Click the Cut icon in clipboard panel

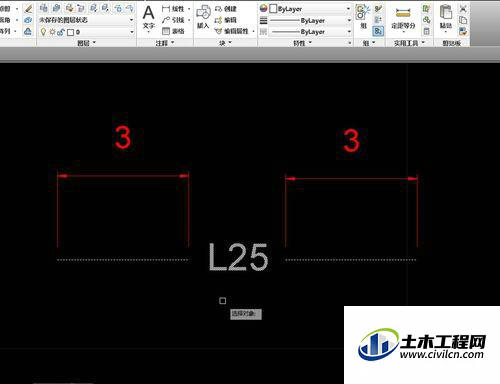(463, 9)
